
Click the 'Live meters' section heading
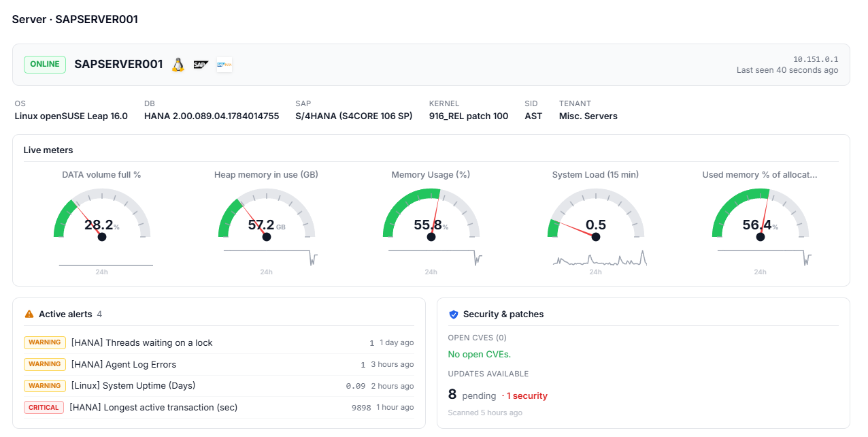(48, 150)
